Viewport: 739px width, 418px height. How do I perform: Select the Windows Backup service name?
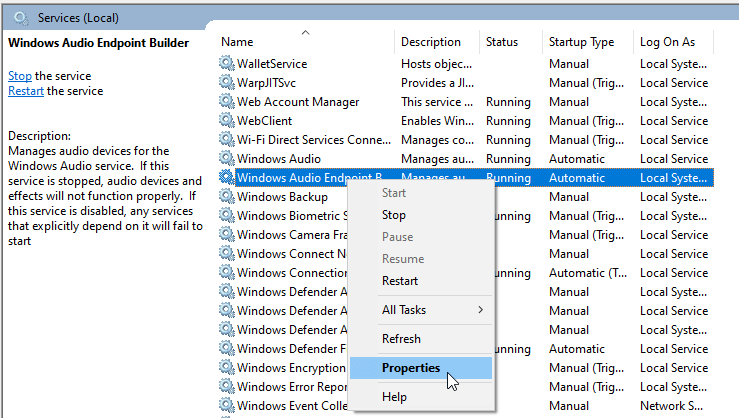click(282, 197)
